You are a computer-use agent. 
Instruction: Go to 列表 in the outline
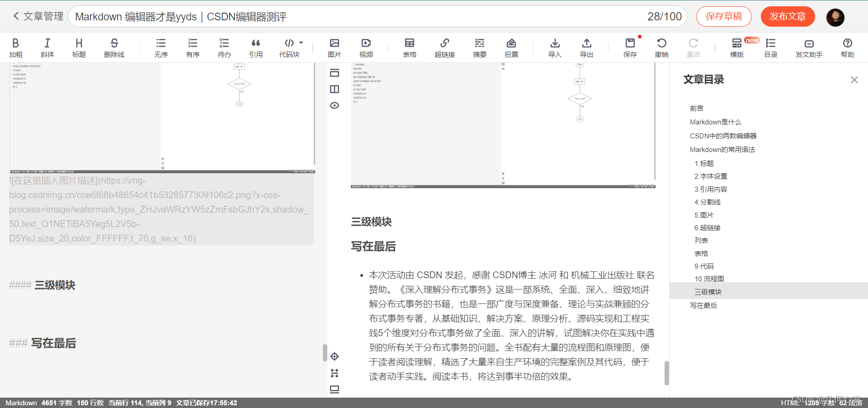click(x=702, y=241)
